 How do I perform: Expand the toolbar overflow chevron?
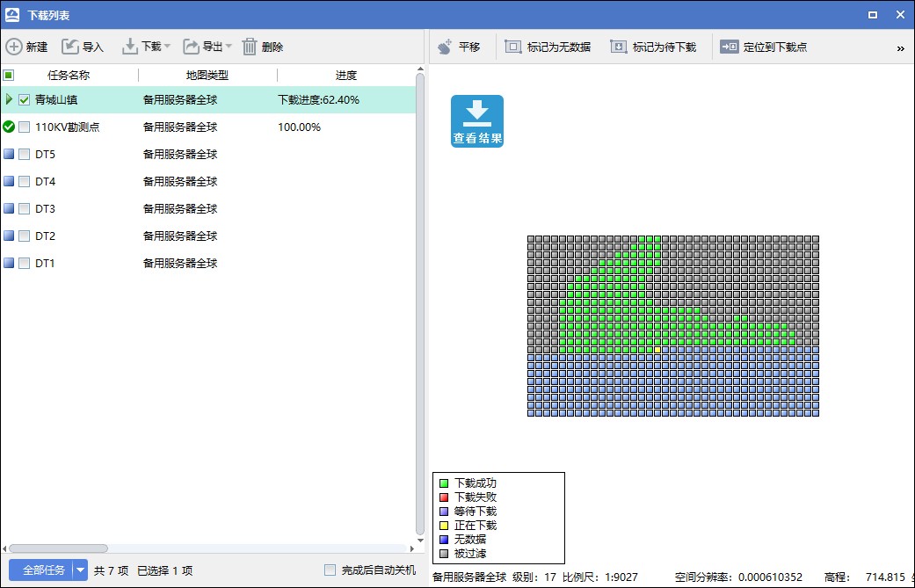pyautogui.click(x=900, y=48)
